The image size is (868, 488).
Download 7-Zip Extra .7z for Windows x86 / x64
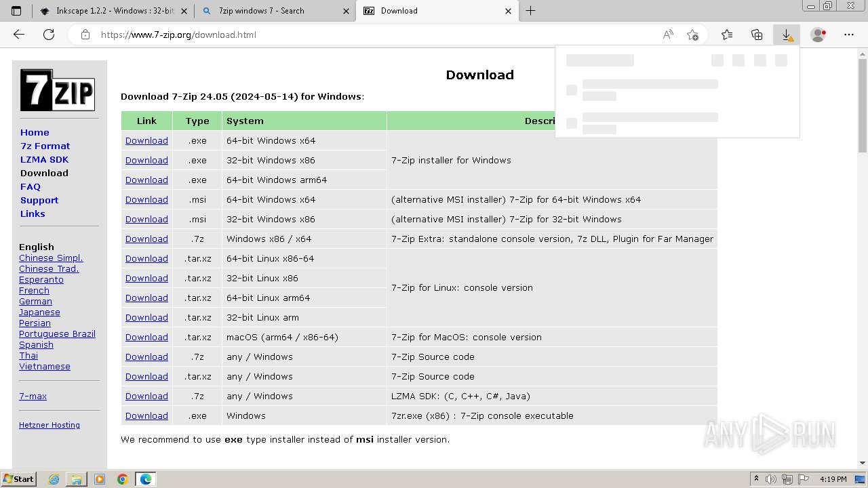(x=146, y=239)
